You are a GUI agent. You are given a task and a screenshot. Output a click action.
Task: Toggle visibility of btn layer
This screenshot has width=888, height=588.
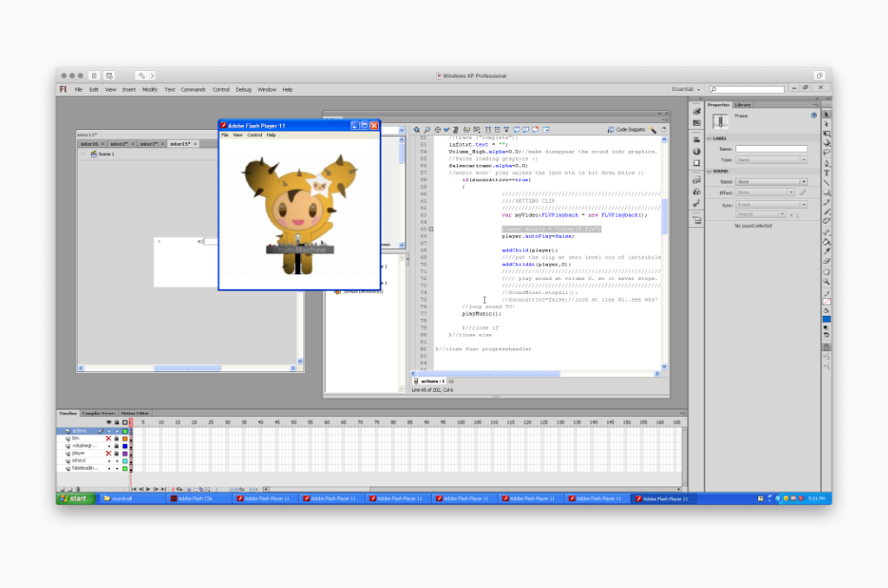pyautogui.click(x=108, y=439)
